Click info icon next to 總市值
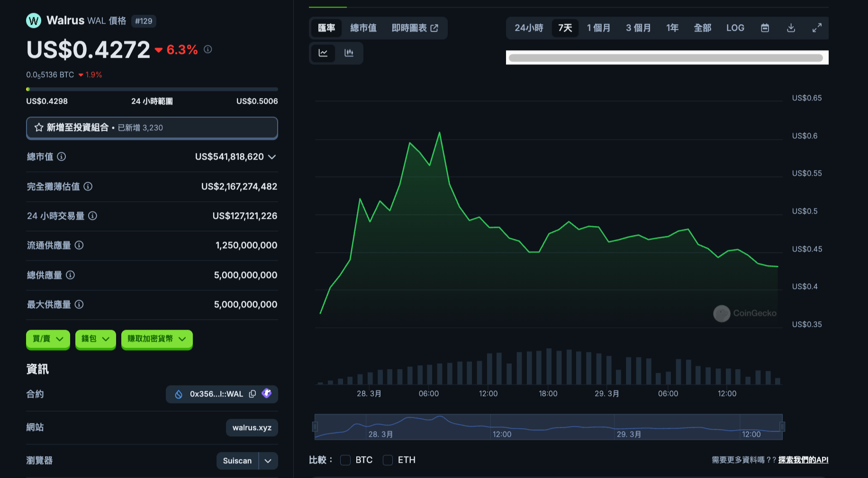The width and height of the screenshot is (868, 478). coord(62,157)
